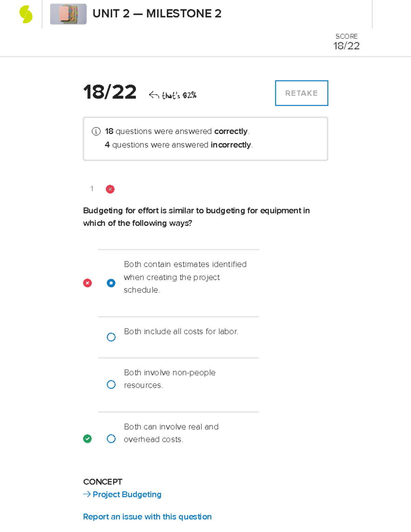Click the arrow icon before Project Budgeting
411x532 pixels.
pos(87,494)
